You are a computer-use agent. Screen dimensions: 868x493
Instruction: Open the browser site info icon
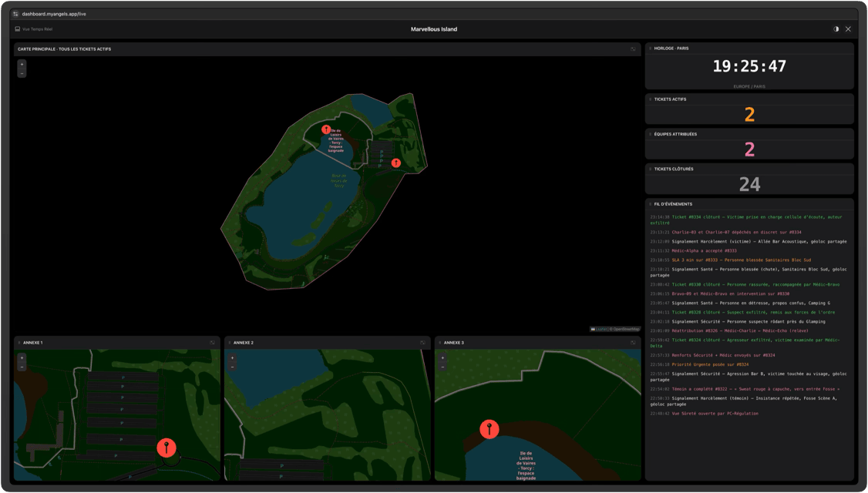15,14
